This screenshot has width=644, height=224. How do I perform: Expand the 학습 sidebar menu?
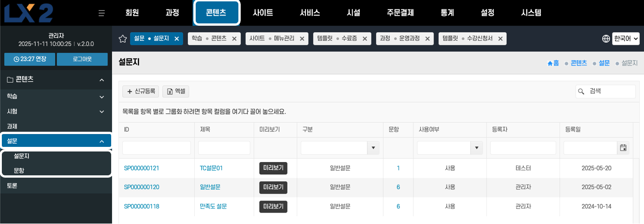point(102,97)
